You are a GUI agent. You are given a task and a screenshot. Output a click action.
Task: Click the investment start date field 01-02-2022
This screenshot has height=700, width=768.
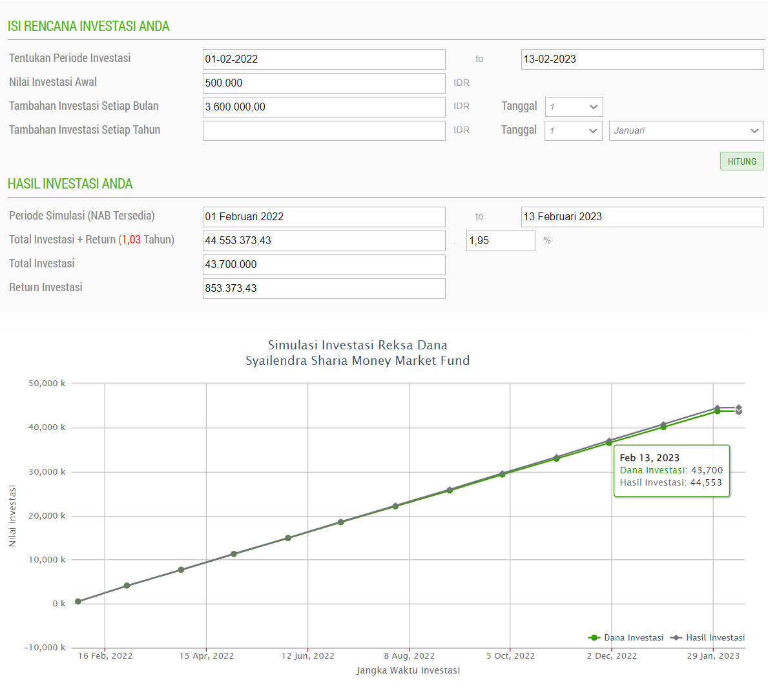[x=324, y=59]
